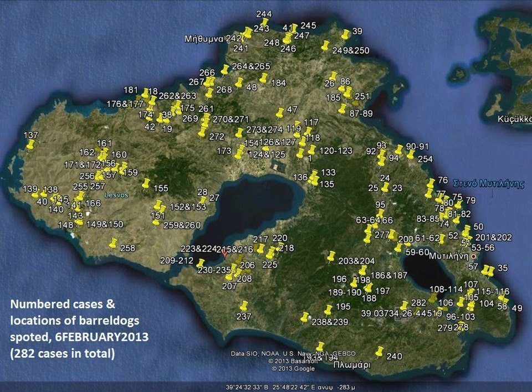Select the Μυτιλήνη city label

click(x=449, y=257)
